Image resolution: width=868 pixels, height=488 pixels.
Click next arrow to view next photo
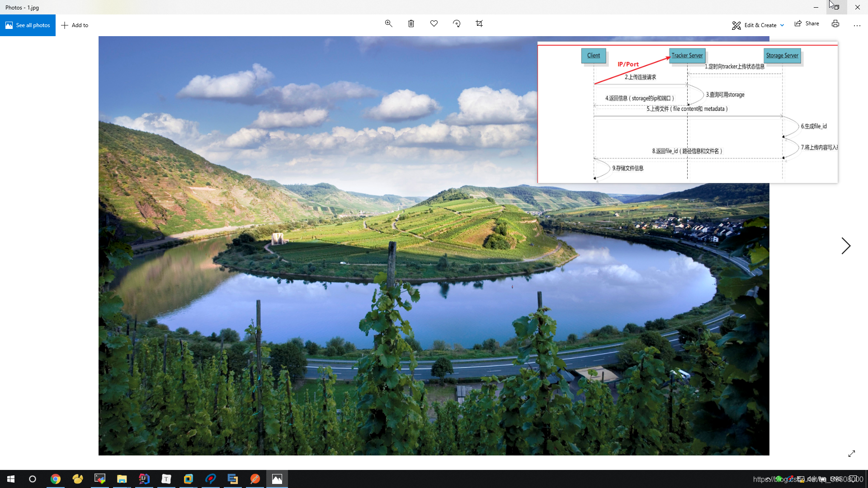846,245
